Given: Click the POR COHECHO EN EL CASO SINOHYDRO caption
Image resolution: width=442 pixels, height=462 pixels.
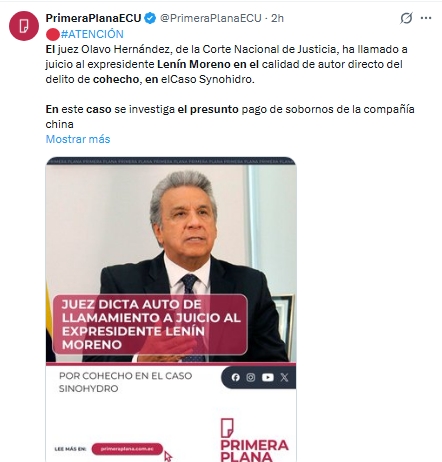Looking at the screenshot, I should pyautogui.click(x=125, y=382).
